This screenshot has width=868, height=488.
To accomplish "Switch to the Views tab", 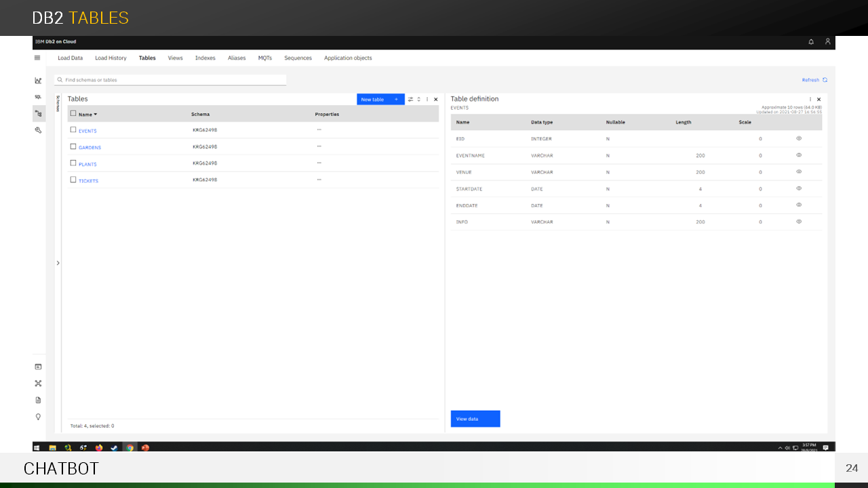I will pos(175,58).
